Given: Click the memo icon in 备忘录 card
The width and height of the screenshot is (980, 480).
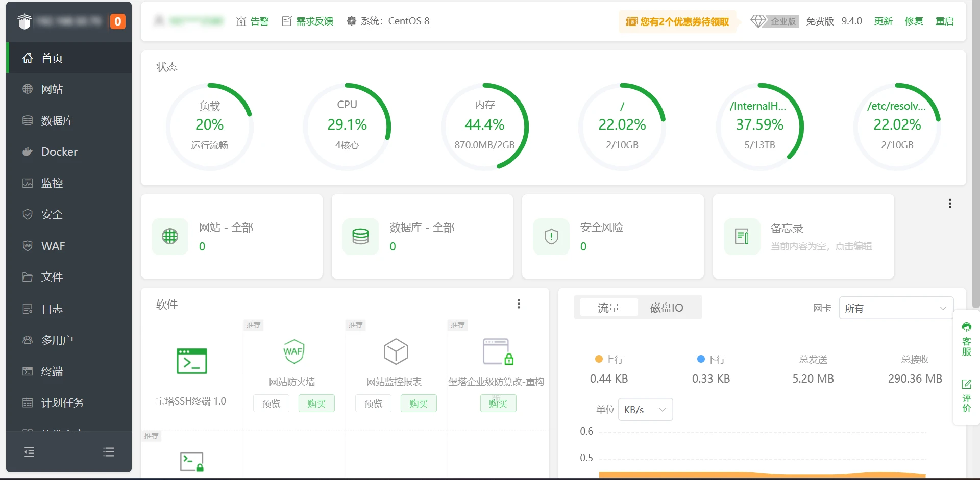Looking at the screenshot, I should pos(742,236).
